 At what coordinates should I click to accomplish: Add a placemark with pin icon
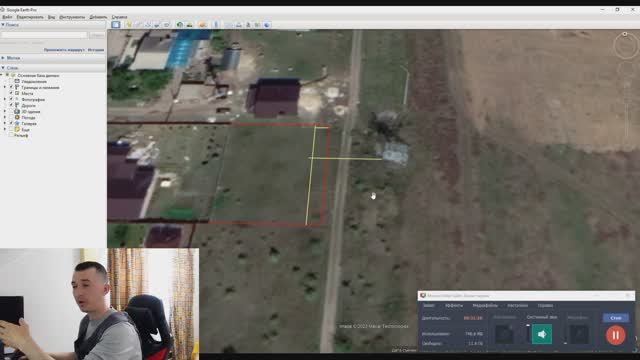(129, 25)
